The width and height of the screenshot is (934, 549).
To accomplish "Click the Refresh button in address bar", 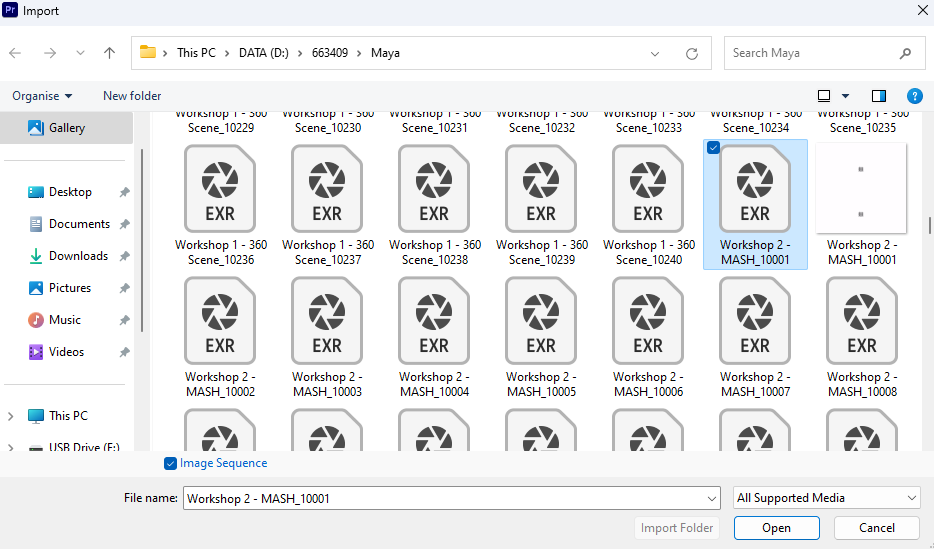I will tap(691, 53).
